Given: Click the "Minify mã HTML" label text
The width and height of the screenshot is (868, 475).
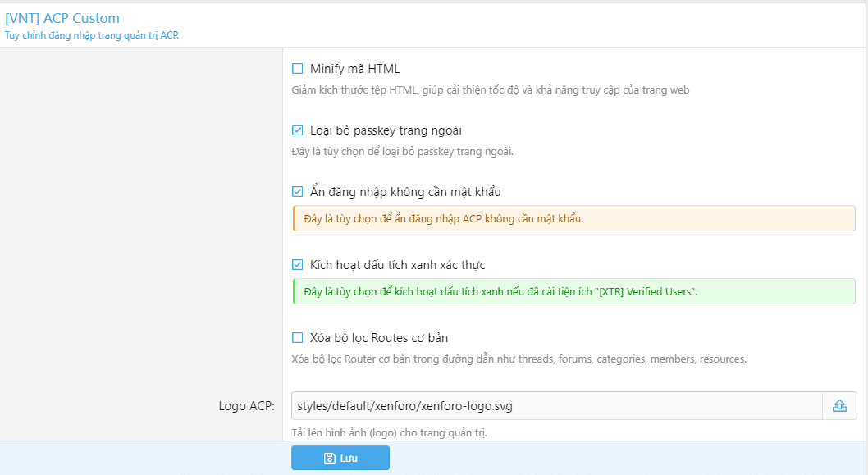Looking at the screenshot, I should pyautogui.click(x=355, y=69).
